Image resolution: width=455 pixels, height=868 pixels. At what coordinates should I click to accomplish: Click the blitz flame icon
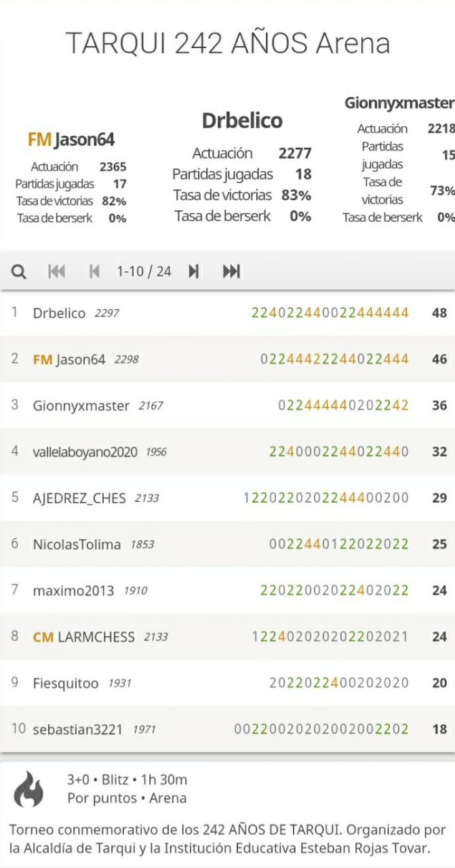[28, 789]
